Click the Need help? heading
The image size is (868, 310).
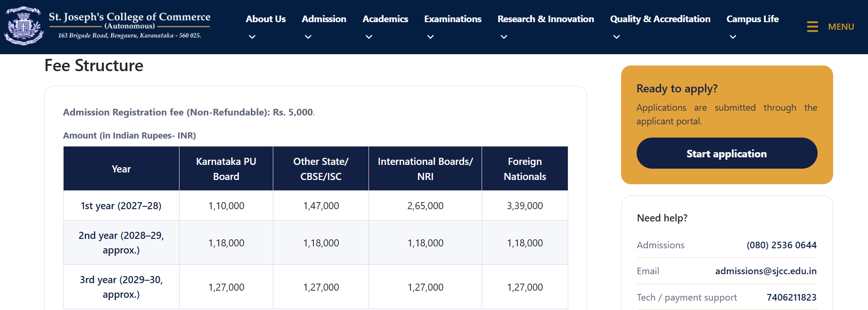tap(662, 218)
